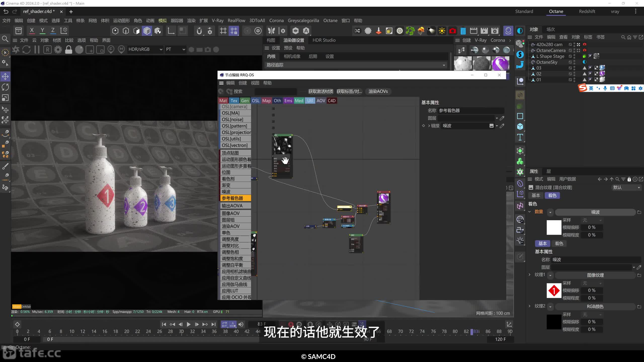Click the Text spline T icon
The width and height of the screenshot is (644, 362).
click(x=520, y=137)
